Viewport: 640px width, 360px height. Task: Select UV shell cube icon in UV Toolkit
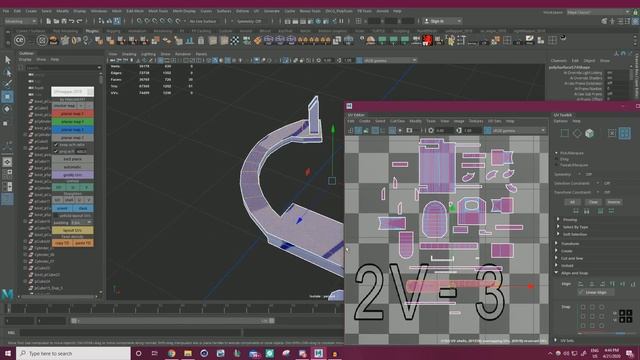(589, 133)
